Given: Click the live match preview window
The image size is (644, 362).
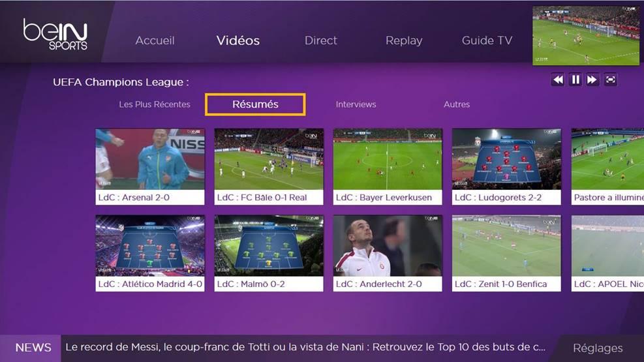Looking at the screenshot, I should pos(586,36).
